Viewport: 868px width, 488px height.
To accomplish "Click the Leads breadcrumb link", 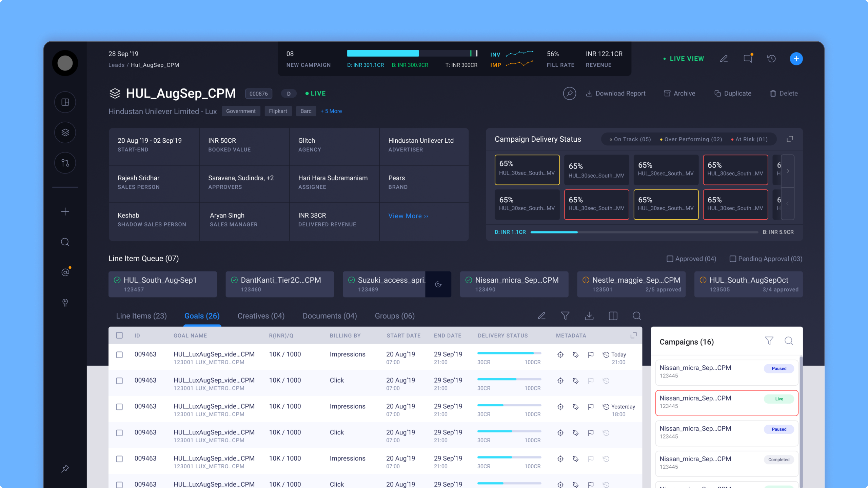I will tap(117, 65).
